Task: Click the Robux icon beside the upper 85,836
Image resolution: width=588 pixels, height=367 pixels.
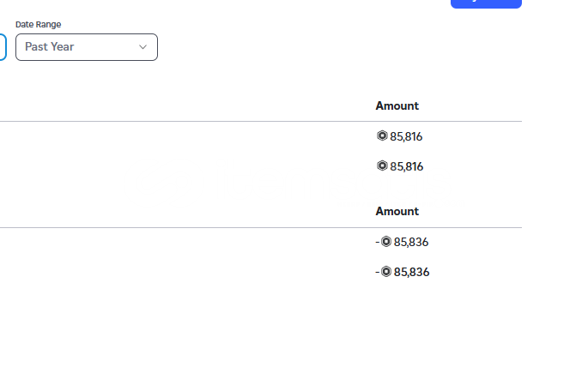Action: point(386,242)
